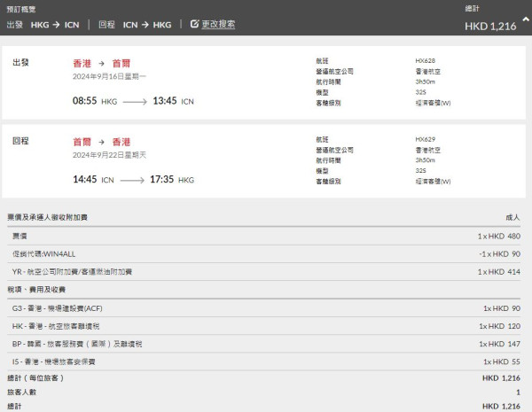The image size is (532, 412).
Task: Select outbound route HKG → ICN in header
Action: [55, 25]
